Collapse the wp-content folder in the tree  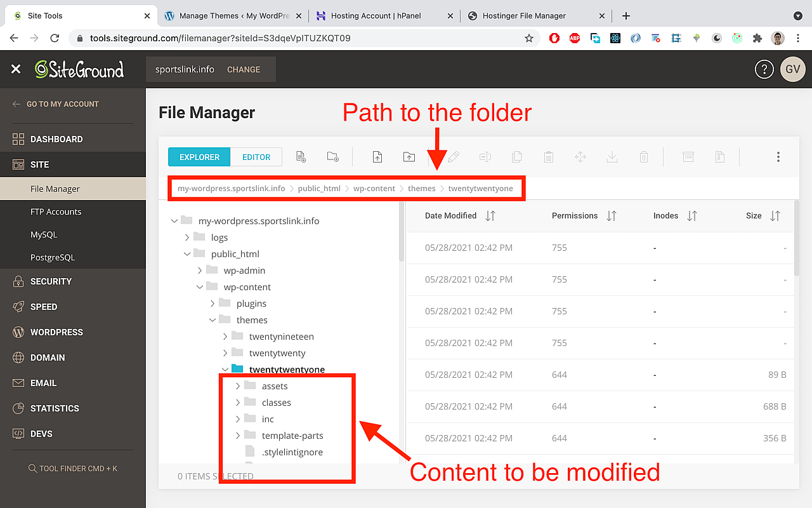pos(199,286)
